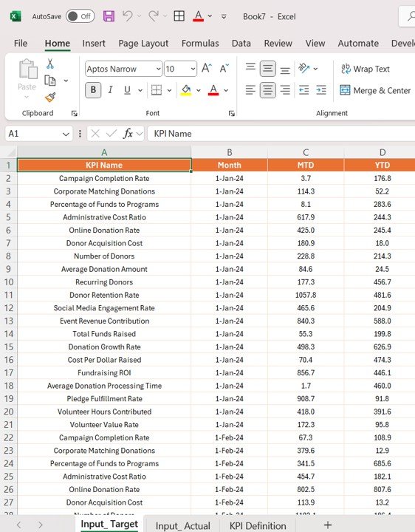Click cell with Fundraising ROI

click(x=104, y=373)
